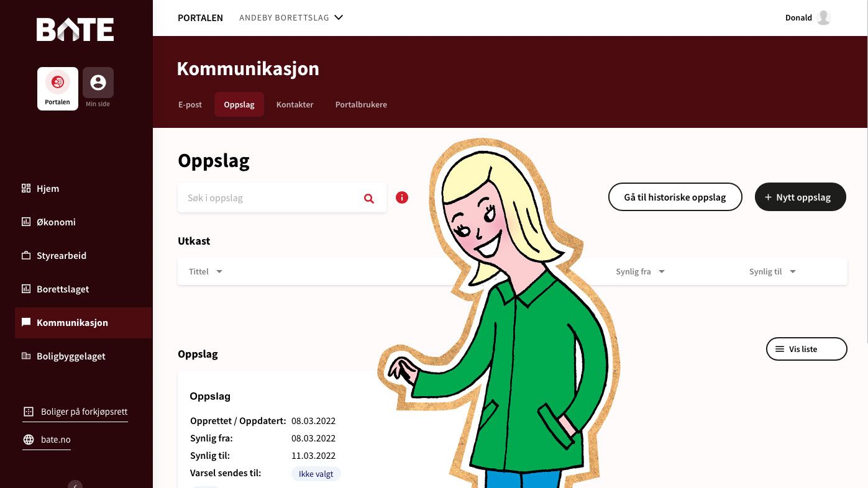Navigate to Borettslaget section
This screenshot has height=488, width=868.
(62, 289)
